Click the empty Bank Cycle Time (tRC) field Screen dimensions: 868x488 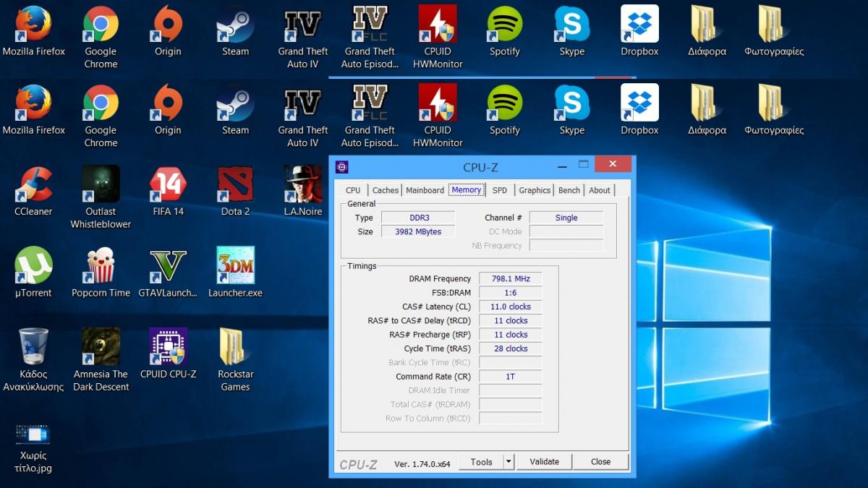point(510,362)
